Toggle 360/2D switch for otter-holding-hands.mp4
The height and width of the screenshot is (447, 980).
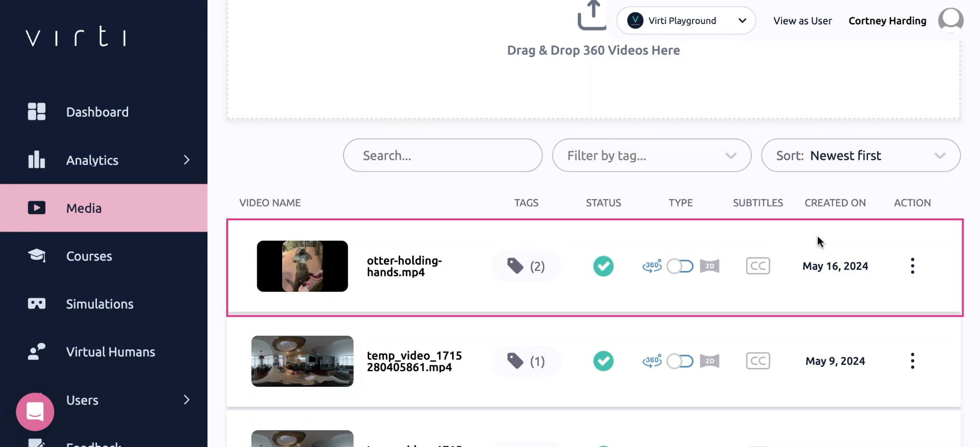pos(680,266)
